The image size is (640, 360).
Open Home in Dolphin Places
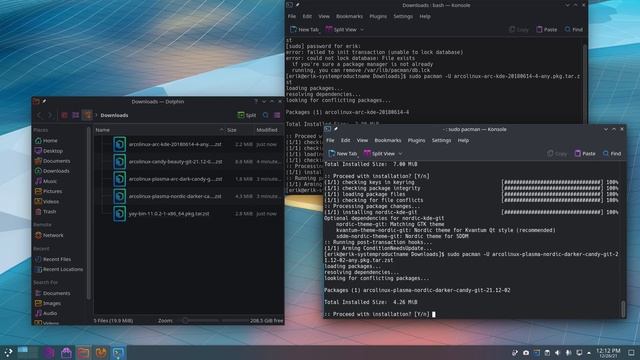coord(46,140)
